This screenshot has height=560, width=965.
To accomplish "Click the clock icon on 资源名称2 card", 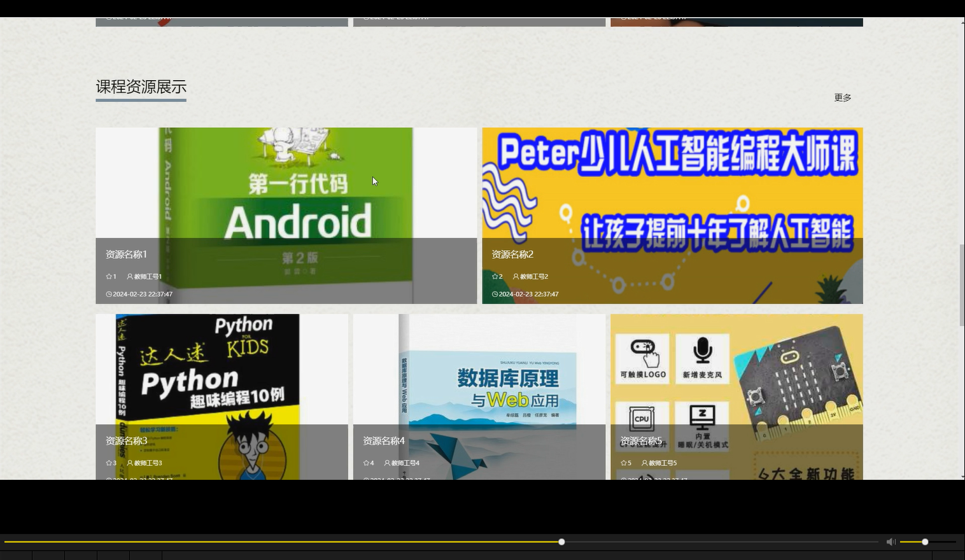I will [x=495, y=295].
